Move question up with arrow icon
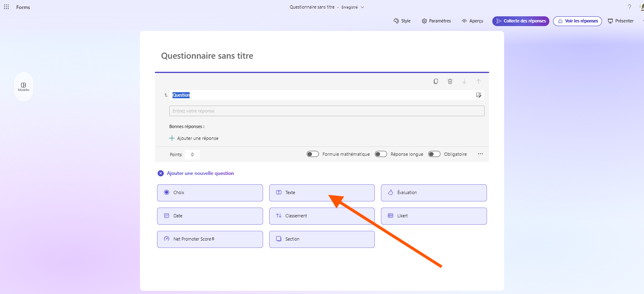644x294 pixels. click(x=478, y=82)
